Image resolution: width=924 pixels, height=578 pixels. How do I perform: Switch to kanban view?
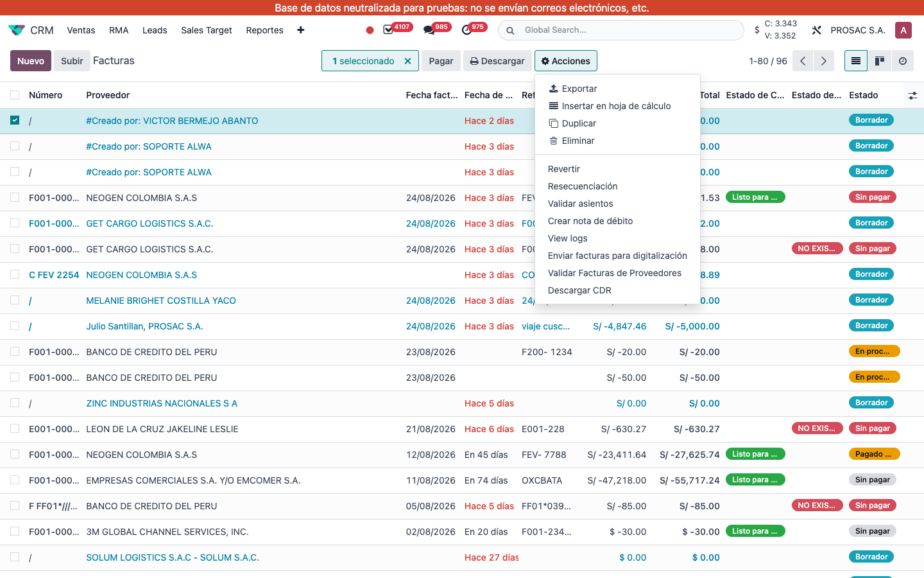click(x=880, y=61)
